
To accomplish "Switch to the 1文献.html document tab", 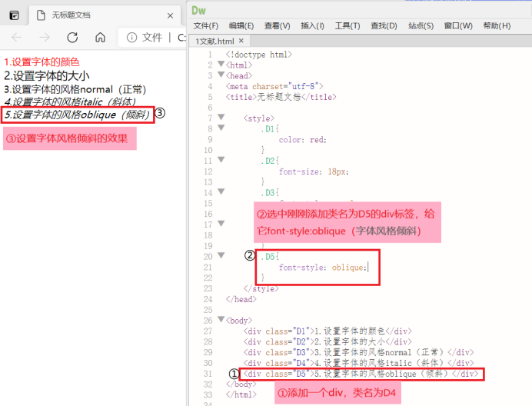I will tap(214, 41).
